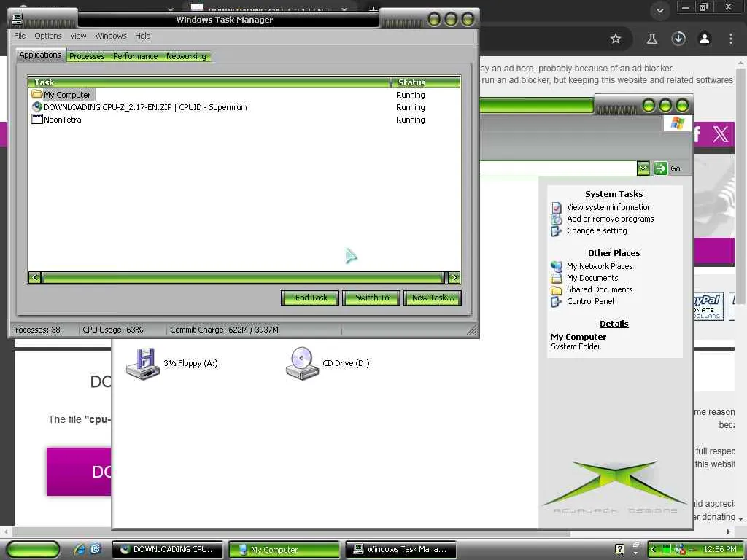Switch to Windows Task Manager taskbar button
Image resolution: width=747 pixels, height=560 pixels.
[x=400, y=549]
